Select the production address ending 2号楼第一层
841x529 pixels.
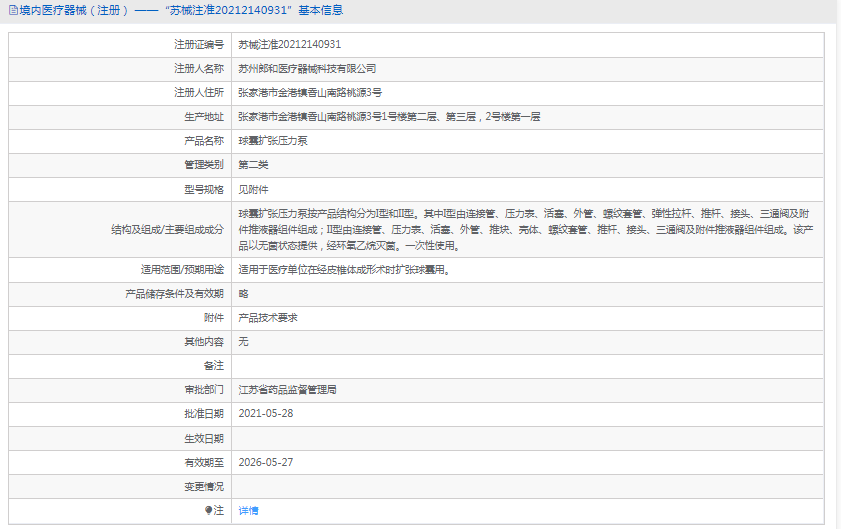(389, 117)
